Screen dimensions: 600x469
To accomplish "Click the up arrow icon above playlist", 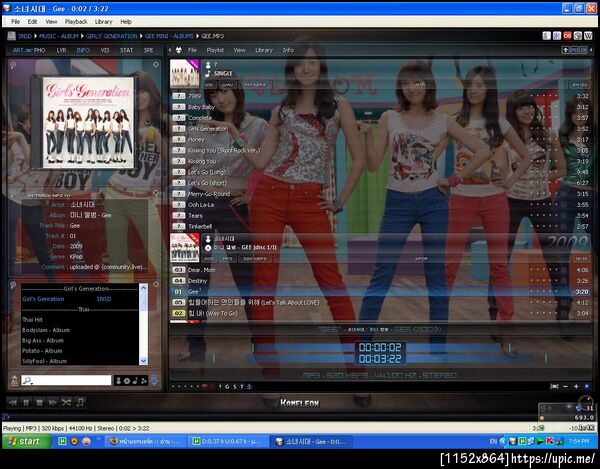I will pyautogui.click(x=565, y=50).
